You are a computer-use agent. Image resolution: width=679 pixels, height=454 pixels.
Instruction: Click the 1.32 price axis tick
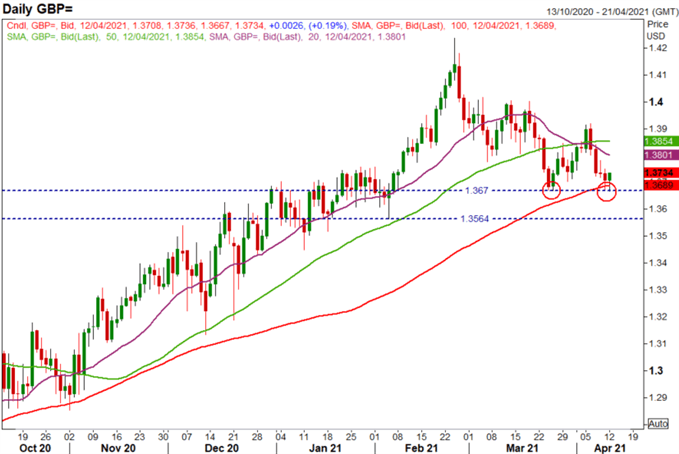pyautogui.click(x=658, y=317)
